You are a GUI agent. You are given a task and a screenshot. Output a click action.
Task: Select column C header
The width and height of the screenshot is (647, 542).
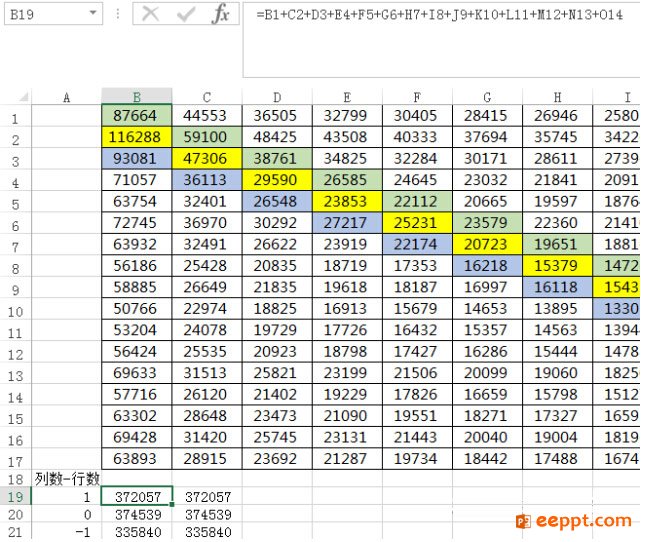click(x=207, y=97)
